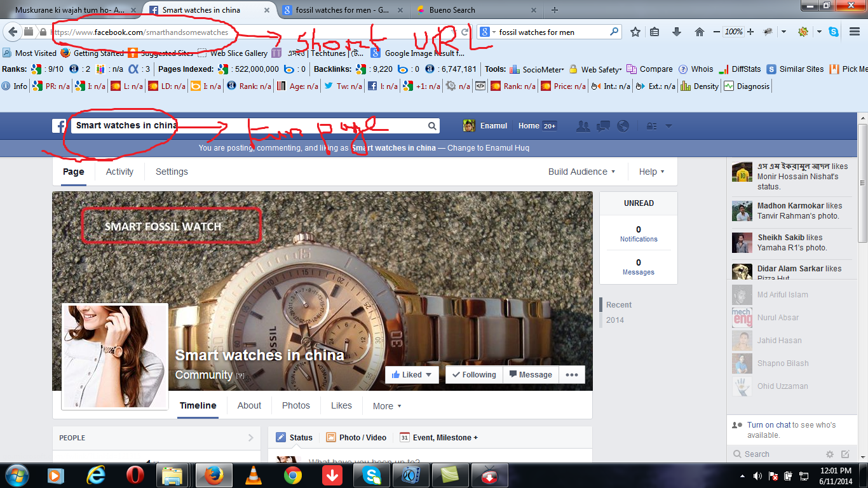Open Facebook messages icon

[603, 126]
